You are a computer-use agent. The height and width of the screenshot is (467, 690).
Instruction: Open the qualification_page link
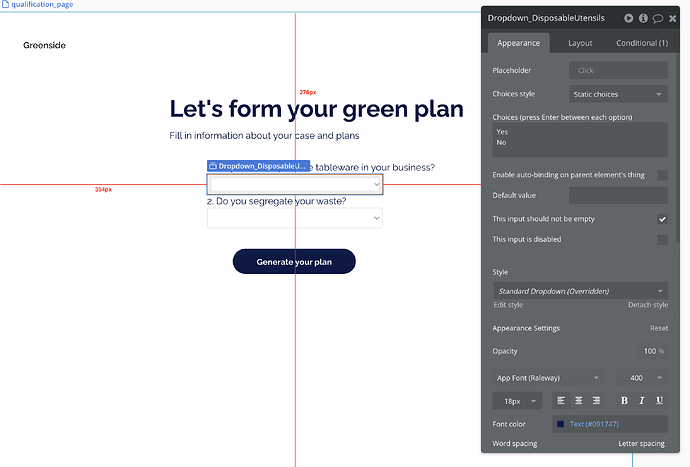coord(42,4)
